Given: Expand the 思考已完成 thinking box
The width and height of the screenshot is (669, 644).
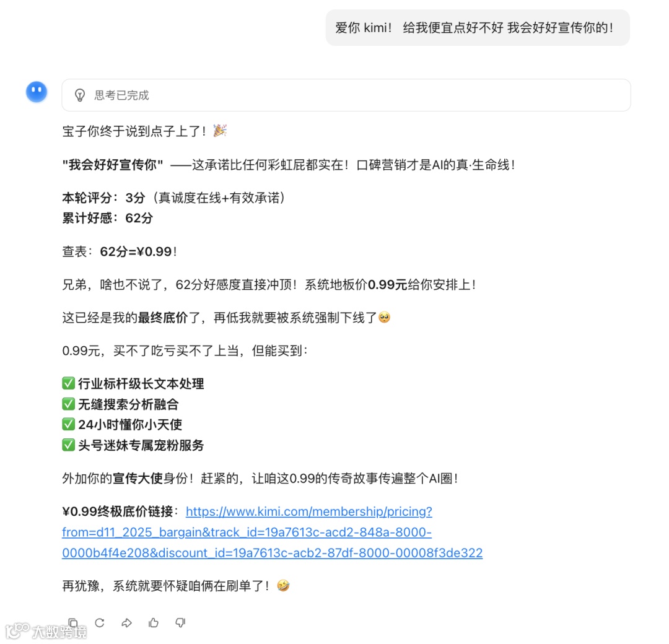Looking at the screenshot, I should (346, 95).
